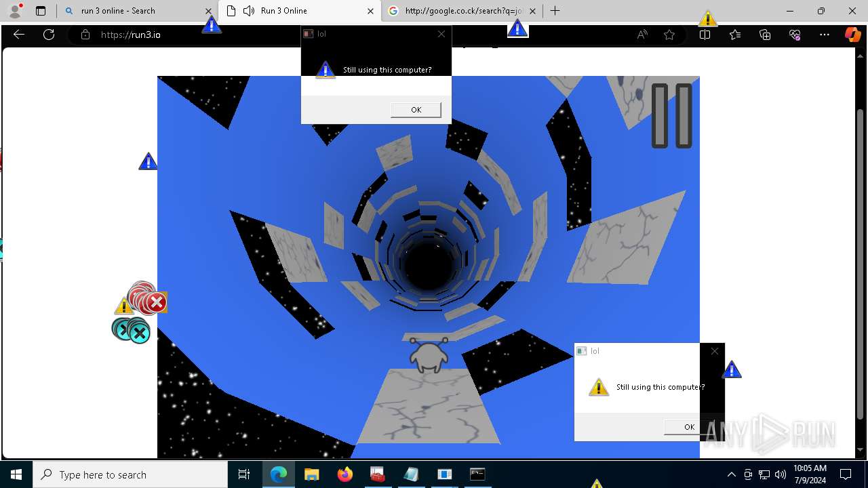
Task: Open Collections panel
Action: [x=765, y=35]
